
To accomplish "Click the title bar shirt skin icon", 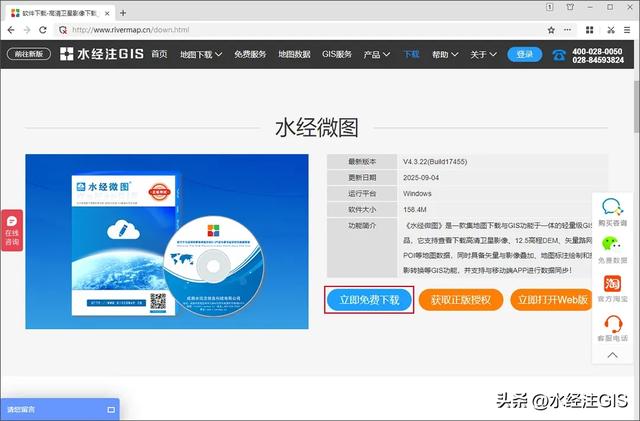I will tap(570, 7).
